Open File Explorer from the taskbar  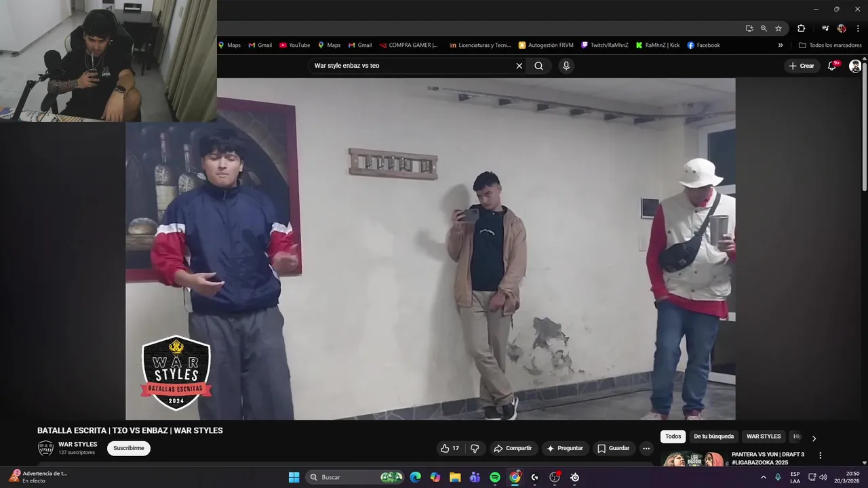click(455, 477)
